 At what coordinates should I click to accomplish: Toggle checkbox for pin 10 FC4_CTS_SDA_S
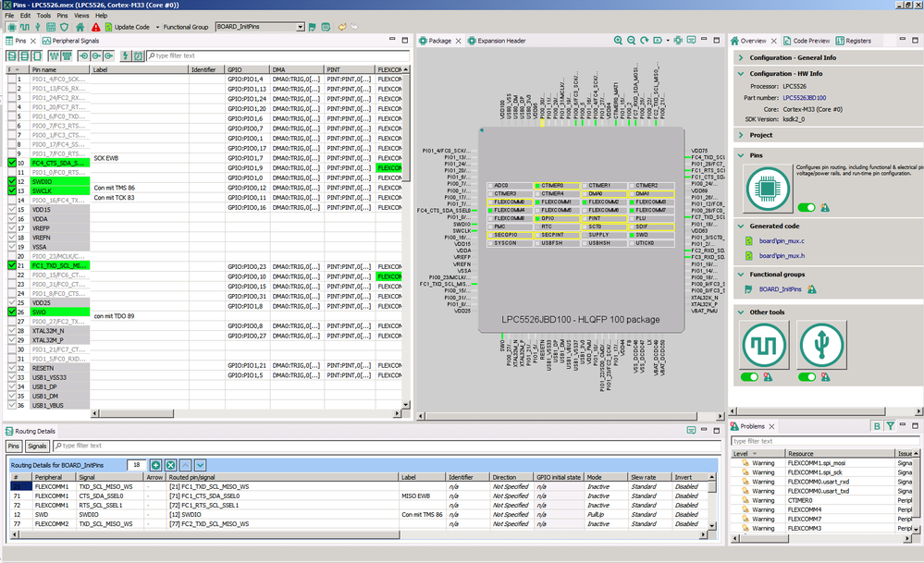12,163
